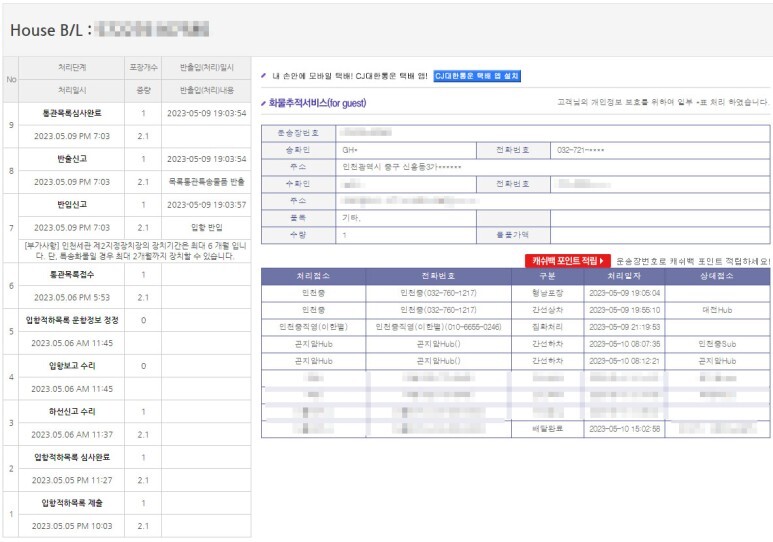This screenshot has height=542, width=773.
Task: Click the 처리단계 column header
Action: click(x=72, y=68)
